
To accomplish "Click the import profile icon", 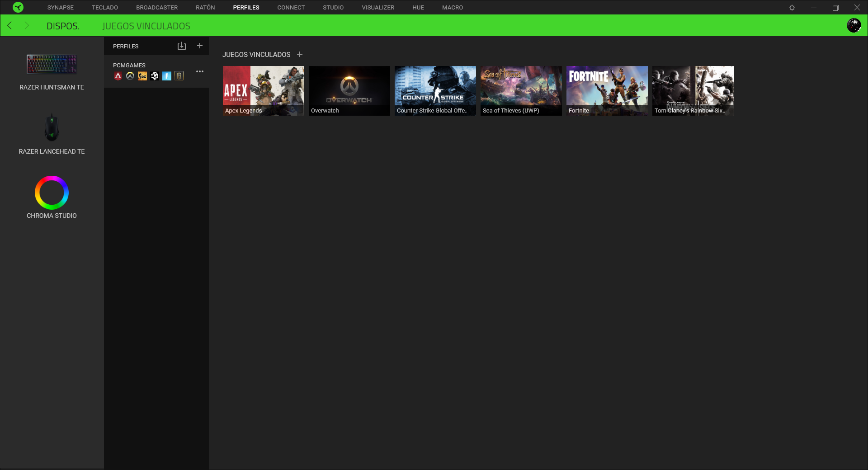I will pos(182,46).
